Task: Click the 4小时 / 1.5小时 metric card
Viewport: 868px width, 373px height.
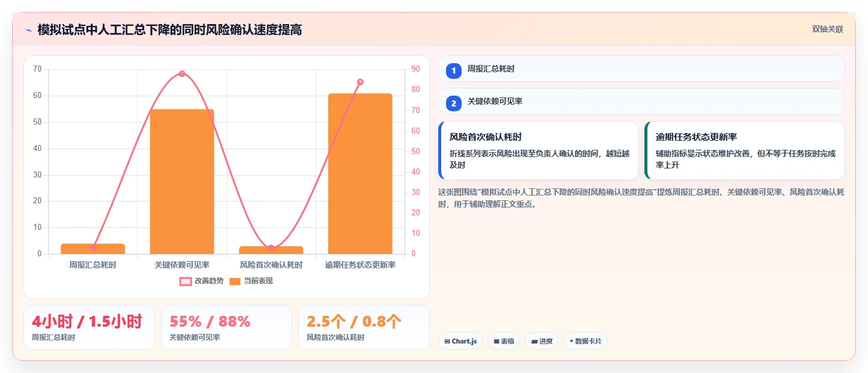Action: pyautogui.click(x=89, y=327)
